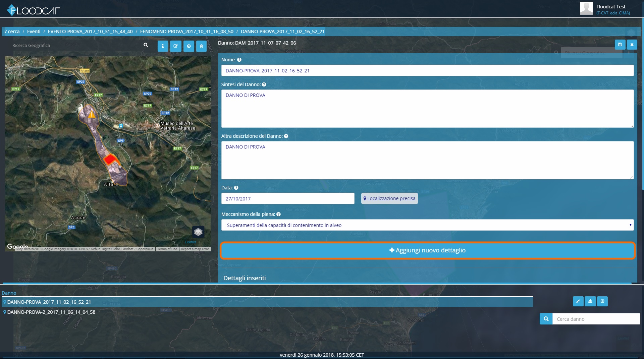Click Aggiungi nuovo dettaglio button
The image size is (644, 359).
click(427, 250)
